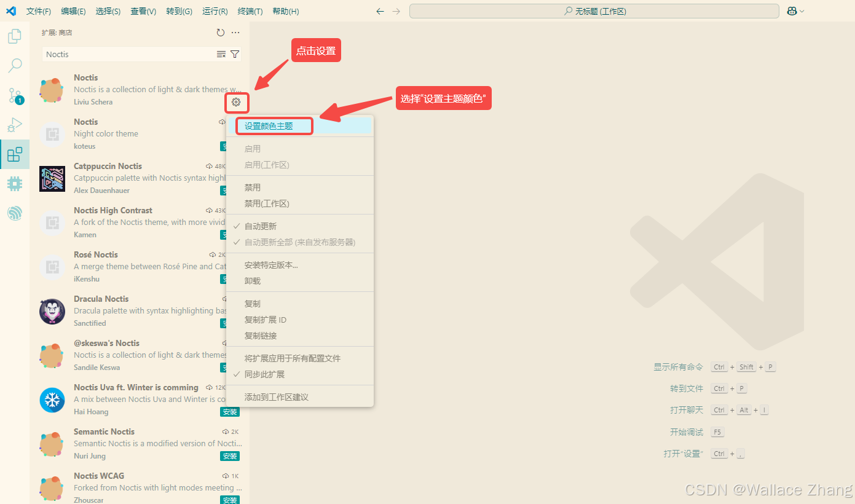Open the Terminal (终端) menu

pyautogui.click(x=250, y=11)
